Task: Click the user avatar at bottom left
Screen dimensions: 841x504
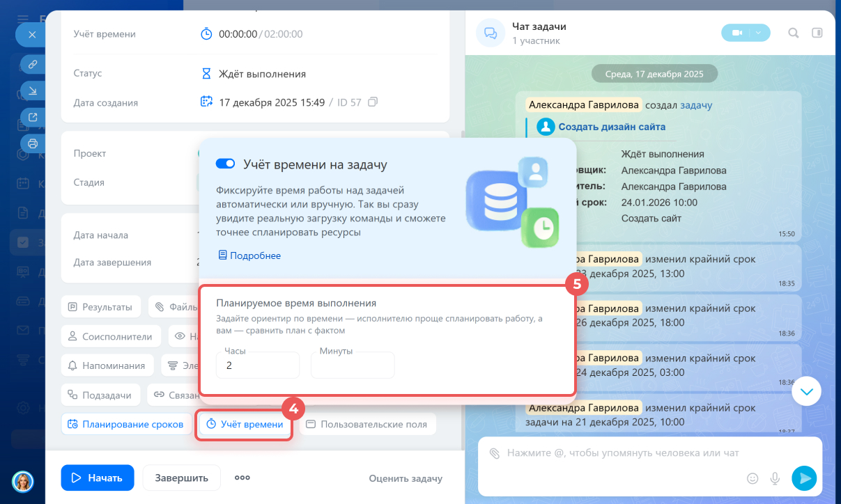Action: (23, 481)
